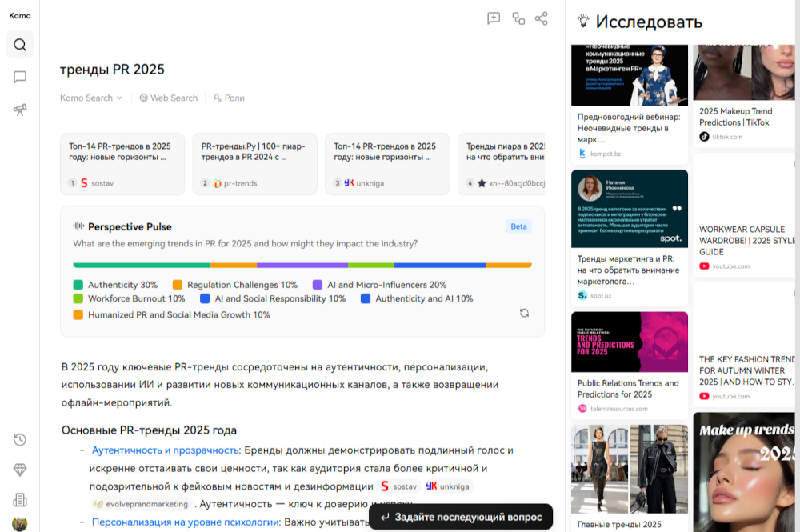Open the search icon in sidebar

point(20,45)
